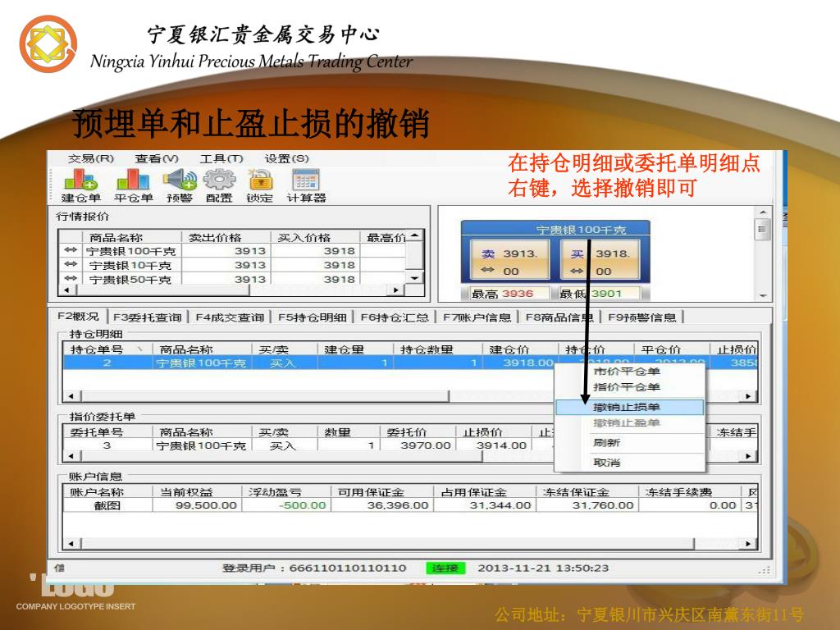Click the 商品名称 header in 行情报价 table
The width and height of the screenshot is (840, 630).
130,237
